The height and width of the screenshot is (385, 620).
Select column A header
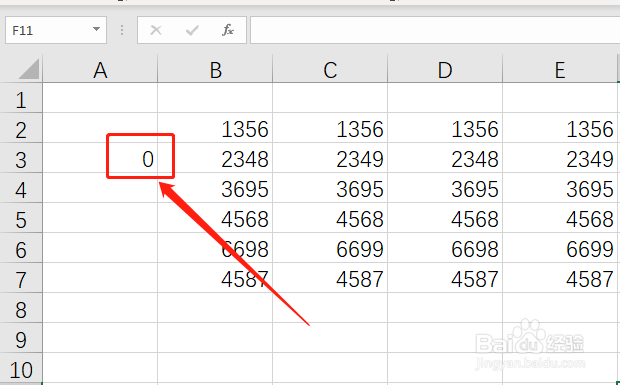(100, 70)
